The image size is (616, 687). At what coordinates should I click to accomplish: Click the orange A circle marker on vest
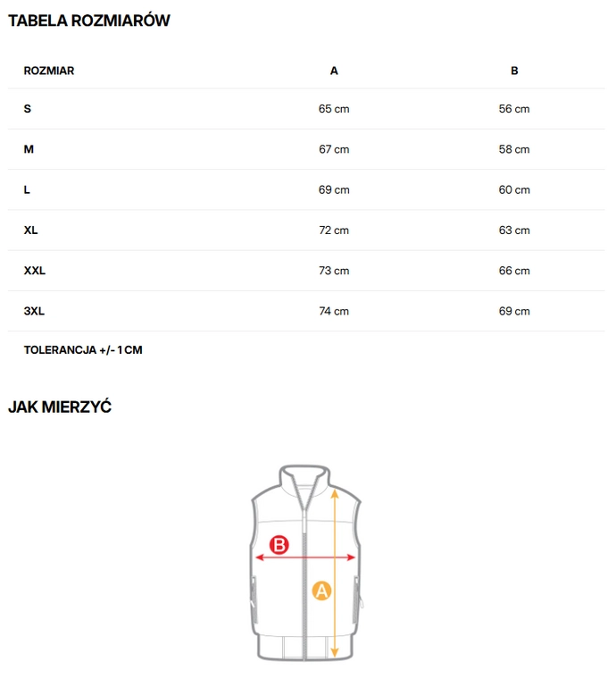[x=321, y=591]
